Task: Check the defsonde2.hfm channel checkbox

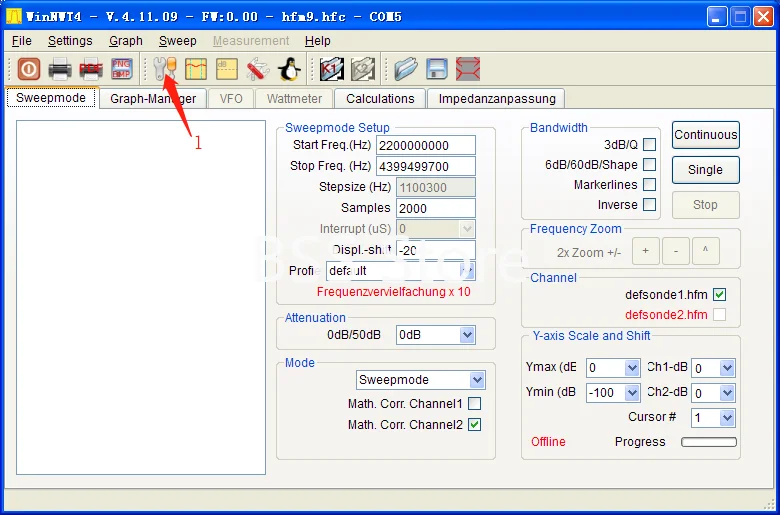Action: pyautogui.click(x=719, y=314)
